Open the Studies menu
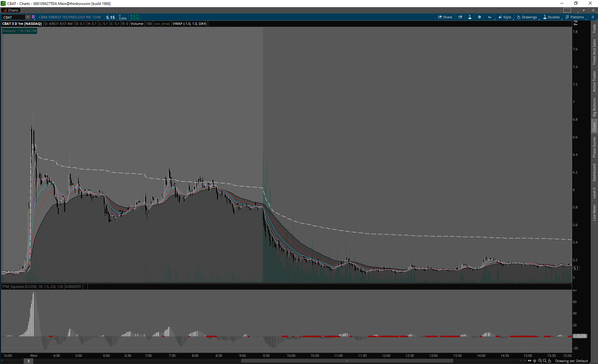 coord(551,17)
